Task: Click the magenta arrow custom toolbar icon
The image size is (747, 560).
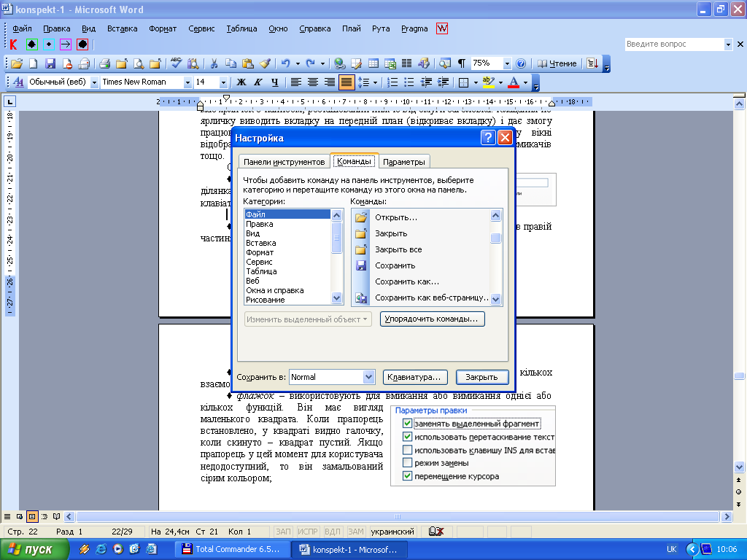Action: coord(66,44)
